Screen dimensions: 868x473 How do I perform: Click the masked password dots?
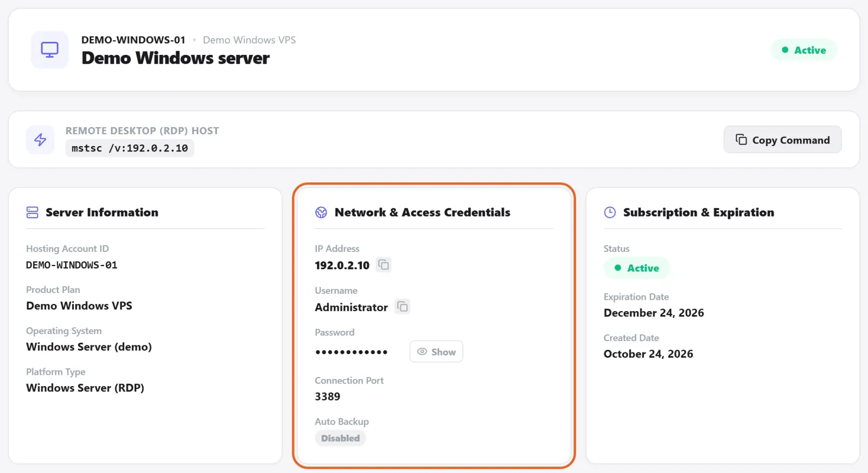[352, 352]
